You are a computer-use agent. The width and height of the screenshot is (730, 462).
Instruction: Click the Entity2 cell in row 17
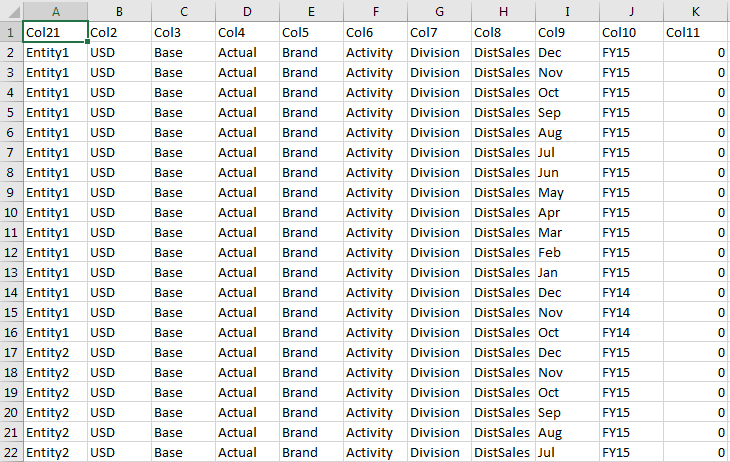55,352
